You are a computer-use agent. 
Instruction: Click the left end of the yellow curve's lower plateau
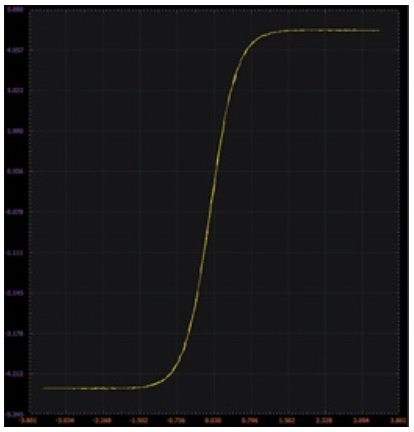pyautogui.click(x=44, y=388)
